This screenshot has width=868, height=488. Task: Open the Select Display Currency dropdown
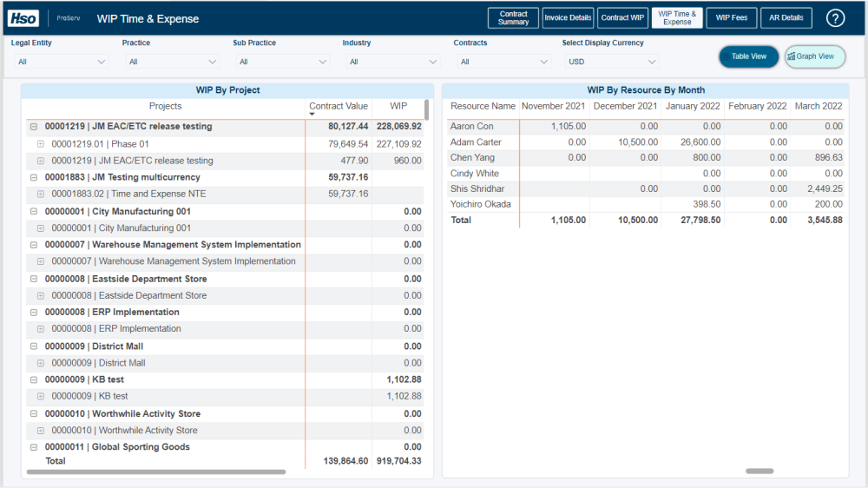(x=610, y=62)
